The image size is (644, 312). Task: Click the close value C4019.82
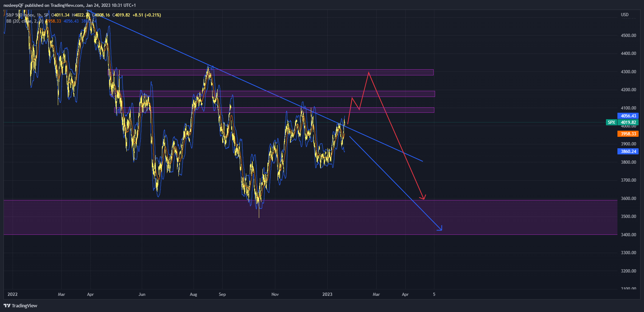tap(121, 15)
